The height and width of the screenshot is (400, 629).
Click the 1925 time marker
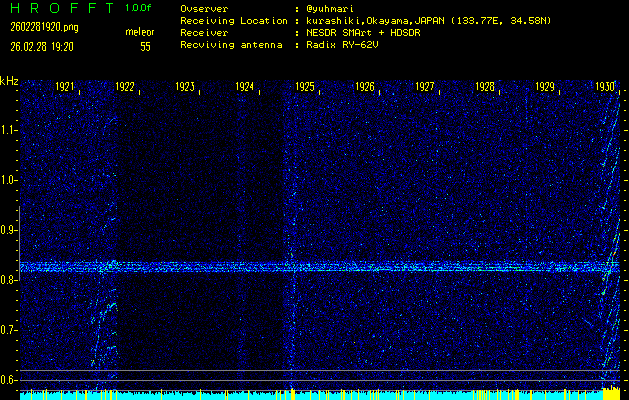(x=305, y=87)
